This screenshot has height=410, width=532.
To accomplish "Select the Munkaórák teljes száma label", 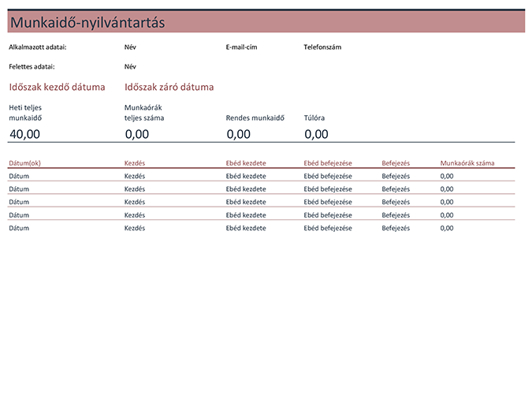I will [x=144, y=113].
